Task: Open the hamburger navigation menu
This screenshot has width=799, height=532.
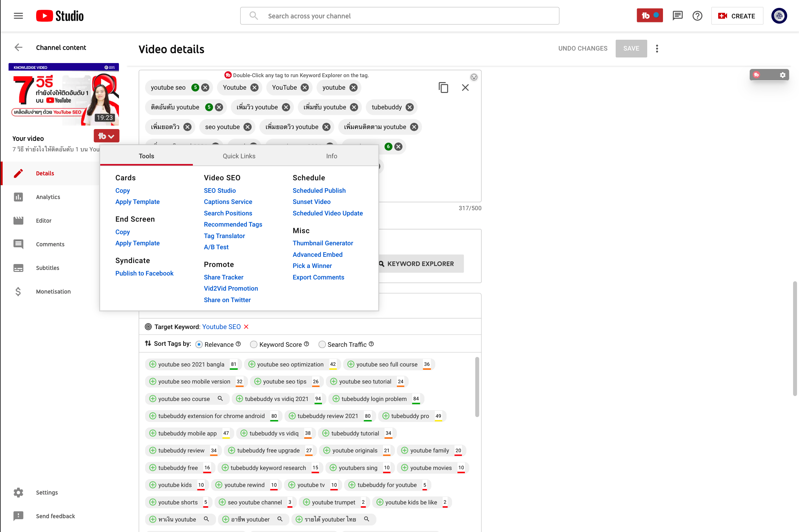Action: (18, 16)
